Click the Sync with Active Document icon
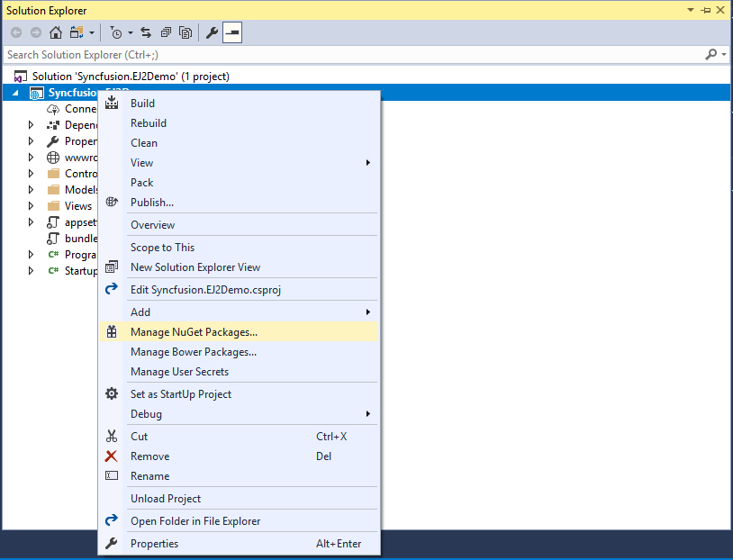 click(x=146, y=32)
